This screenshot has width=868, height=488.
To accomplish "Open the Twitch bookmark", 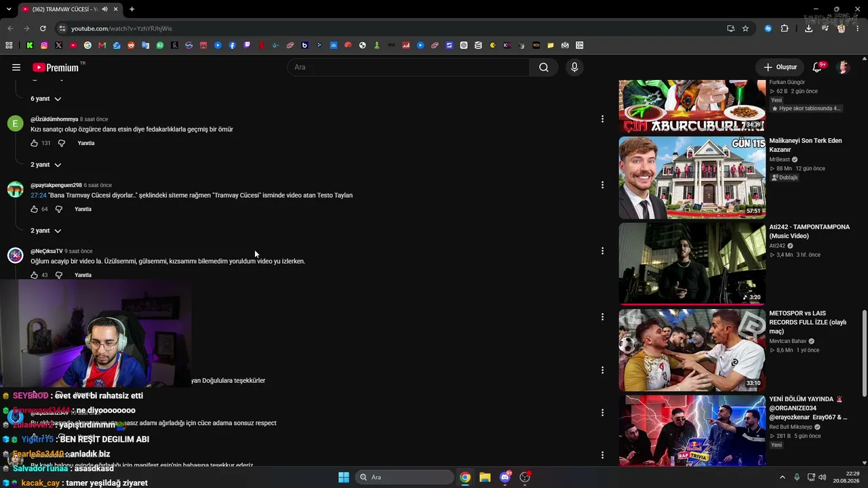I will pos(247,45).
